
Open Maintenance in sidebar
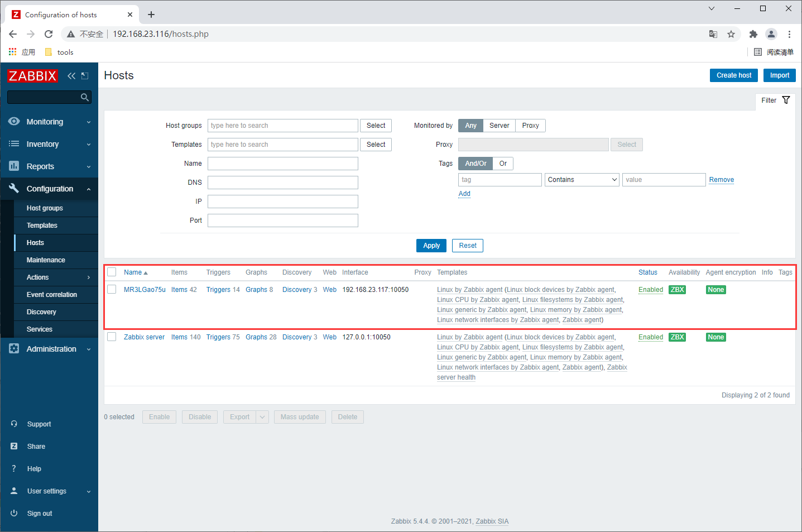point(46,260)
